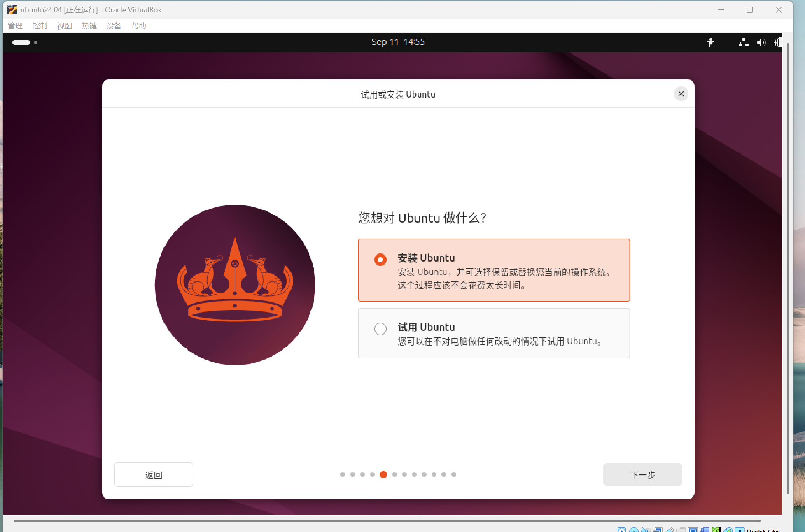Open the 设备 menu
The height and width of the screenshot is (532, 805).
114,26
